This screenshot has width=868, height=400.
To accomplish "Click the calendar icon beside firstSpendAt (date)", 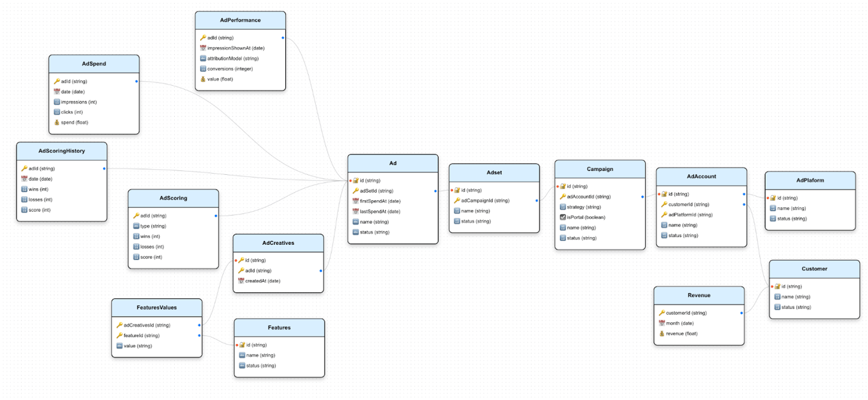I will tap(356, 201).
